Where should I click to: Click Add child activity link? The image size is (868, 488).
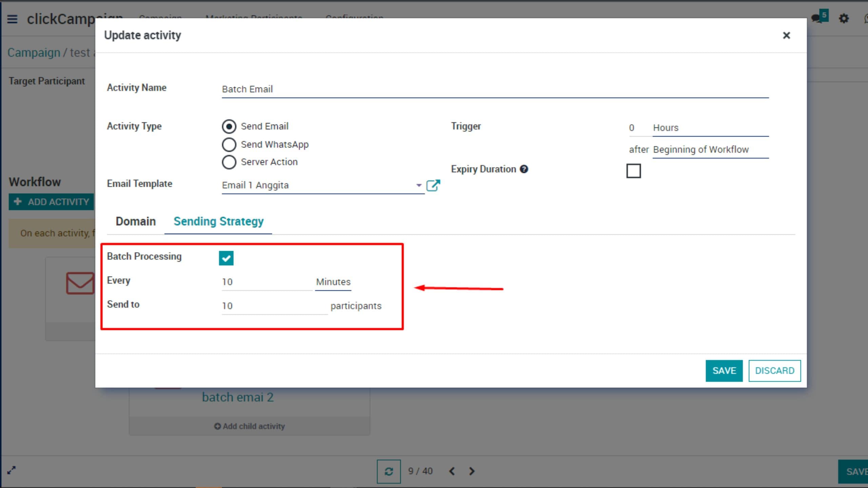coord(250,426)
